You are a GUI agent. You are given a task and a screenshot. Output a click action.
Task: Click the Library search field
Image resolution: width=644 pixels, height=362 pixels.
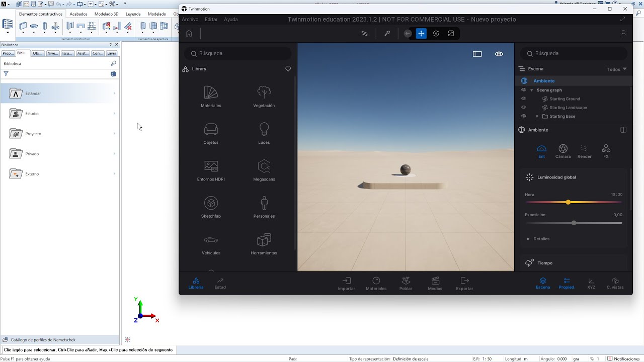click(x=238, y=53)
